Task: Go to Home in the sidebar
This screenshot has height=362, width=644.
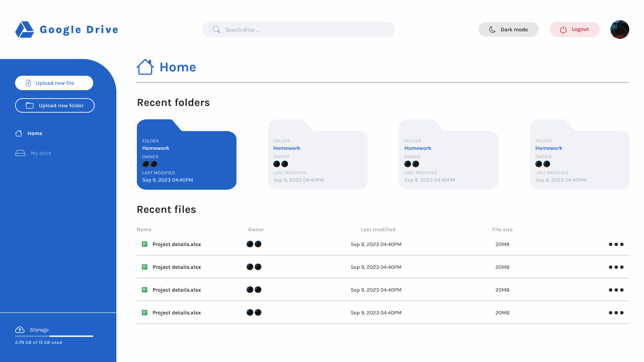Action: click(35, 133)
